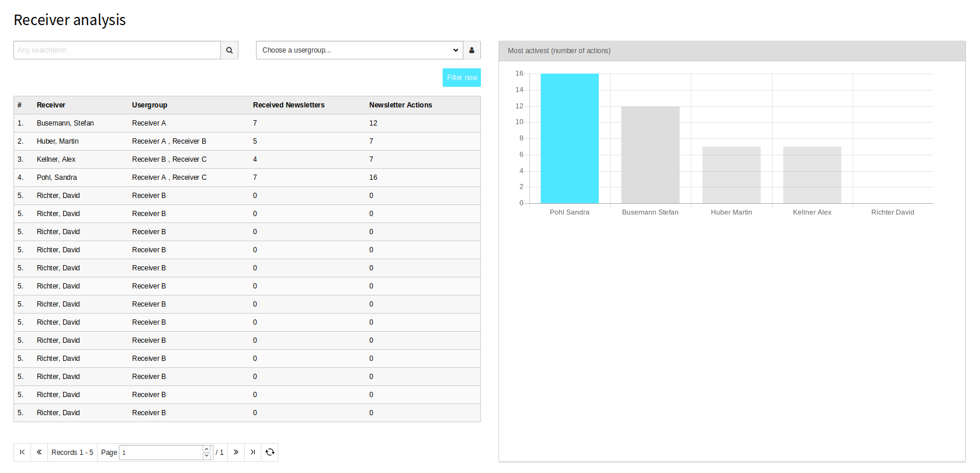Click the Busemann Stefan chart bar
The width and height of the screenshot is (980, 473).
650,155
